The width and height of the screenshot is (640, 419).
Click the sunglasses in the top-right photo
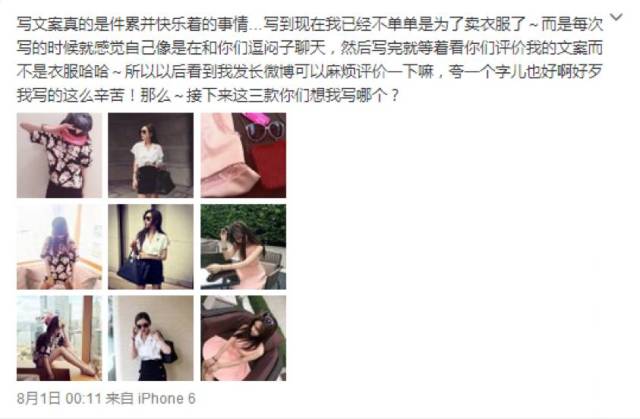262,131
